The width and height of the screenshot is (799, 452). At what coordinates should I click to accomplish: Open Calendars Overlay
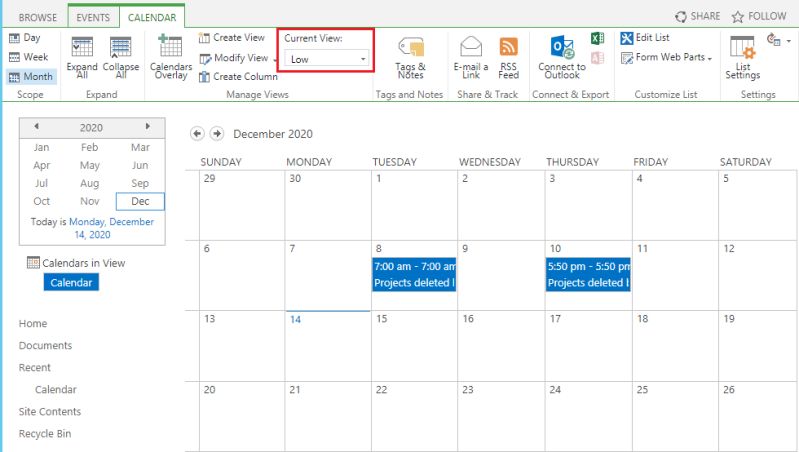coord(171,57)
